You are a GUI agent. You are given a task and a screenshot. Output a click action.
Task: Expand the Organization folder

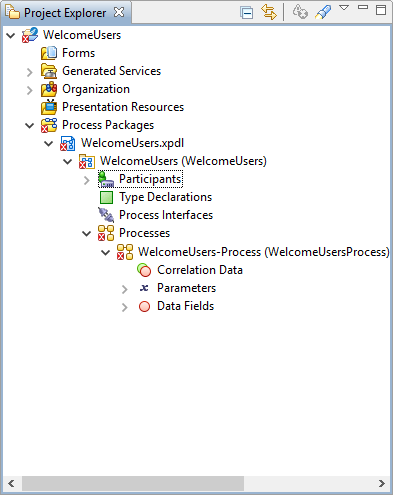point(30,90)
